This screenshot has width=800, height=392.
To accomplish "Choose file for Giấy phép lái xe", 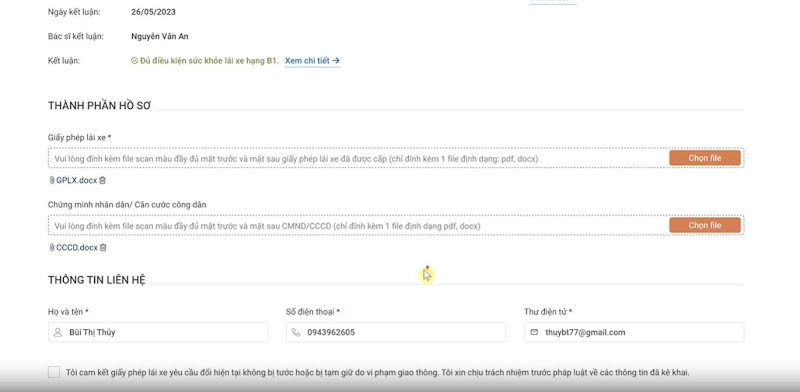I will pos(705,158).
